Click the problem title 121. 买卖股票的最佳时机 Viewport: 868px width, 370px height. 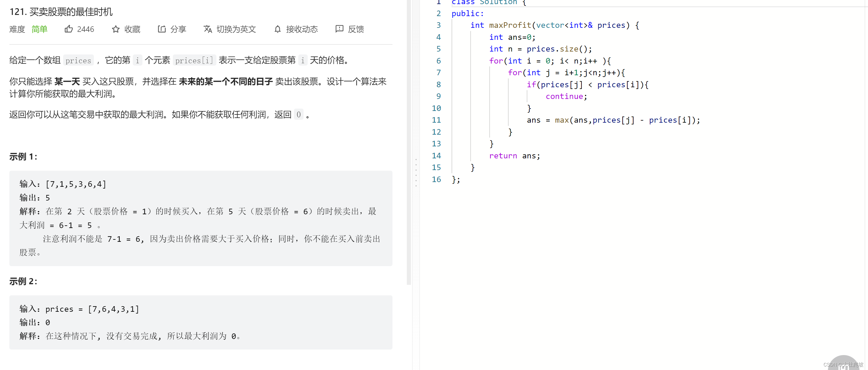[x=61, y=12]
